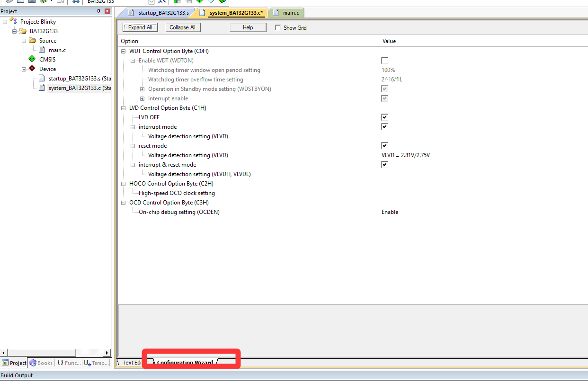
Task: Select Voltage detection setting (VLVDH, VLVDL) row
Action: [x=199, y=174]
